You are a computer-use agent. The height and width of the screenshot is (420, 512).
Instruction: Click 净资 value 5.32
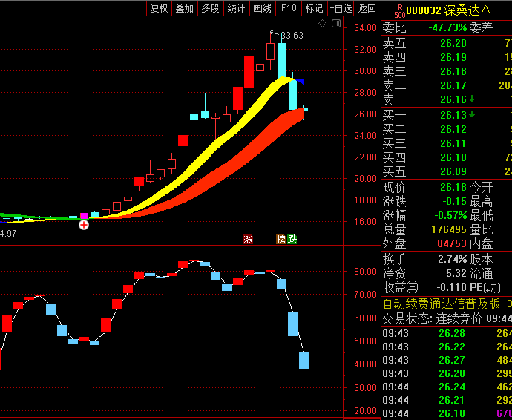(x=456, y=273)
